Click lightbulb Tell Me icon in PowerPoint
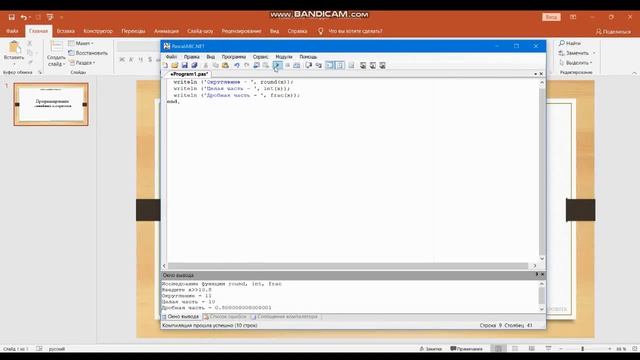Screen dimensions: 640x360 320,31
